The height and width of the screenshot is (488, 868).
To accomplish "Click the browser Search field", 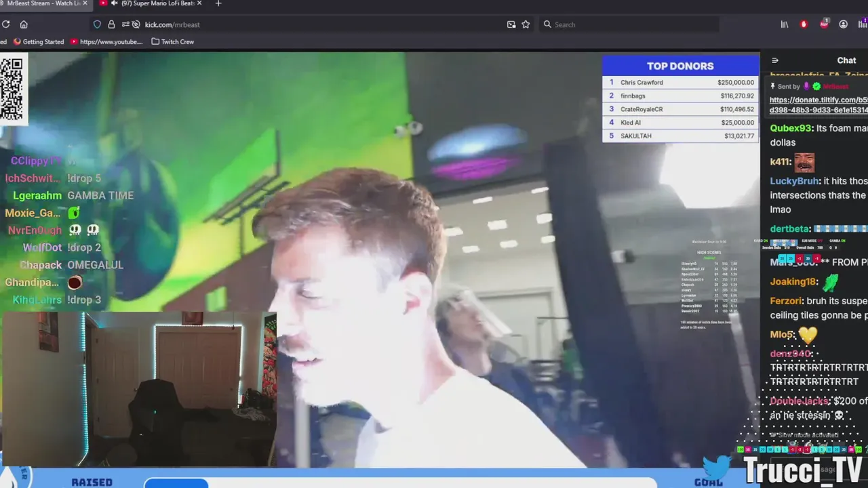I will pyautogui.click(x=629, y=24).
